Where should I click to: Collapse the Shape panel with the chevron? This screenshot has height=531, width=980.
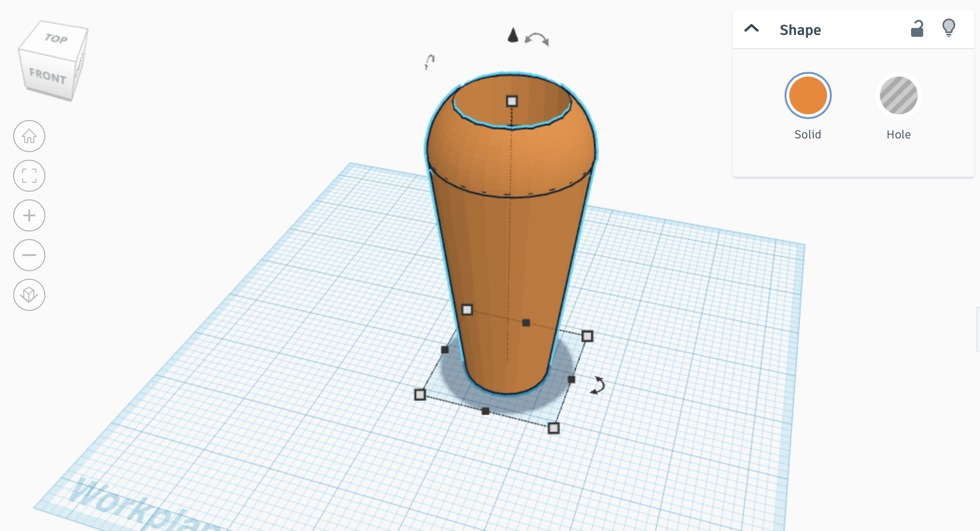pyautogui.click(x=751, y=29)
